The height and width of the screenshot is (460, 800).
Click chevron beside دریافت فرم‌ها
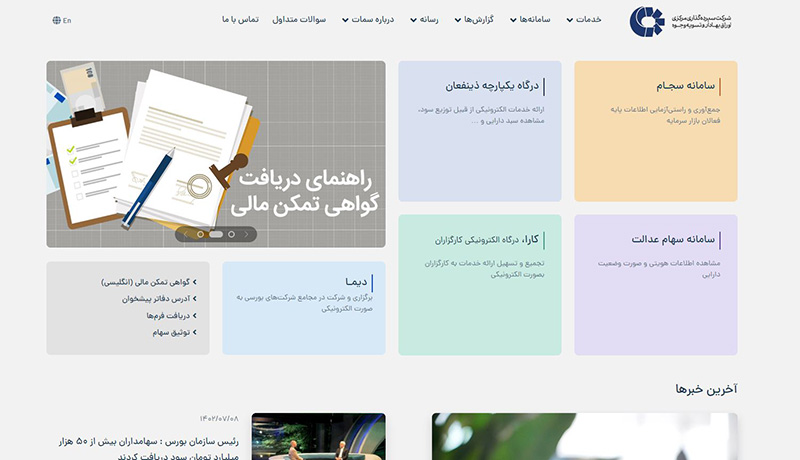click(194, 316)
